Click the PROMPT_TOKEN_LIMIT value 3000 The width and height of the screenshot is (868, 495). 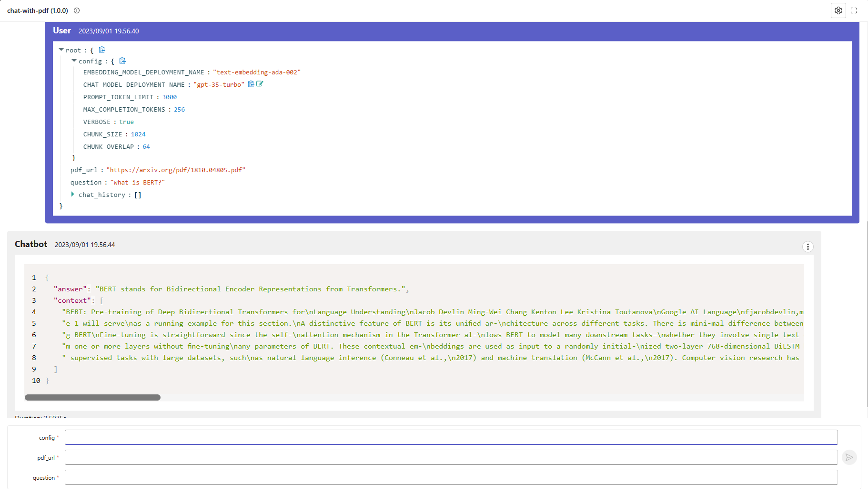coord(170,97)
